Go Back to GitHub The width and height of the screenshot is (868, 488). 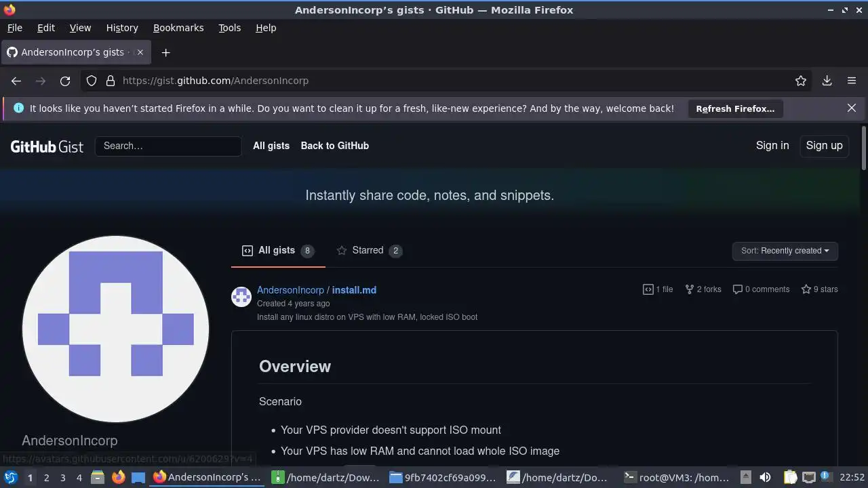pos(335,146)
